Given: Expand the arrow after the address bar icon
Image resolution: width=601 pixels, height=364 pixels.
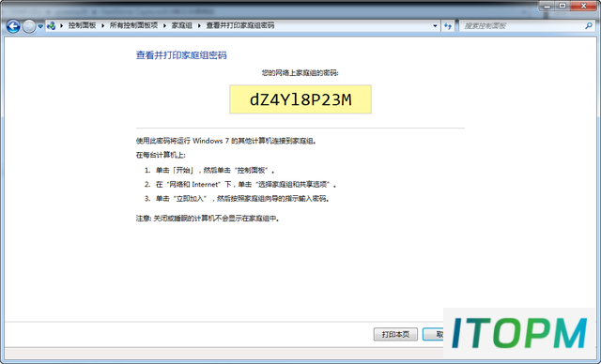Looking at the screenshot, I should tap(61, 25).
